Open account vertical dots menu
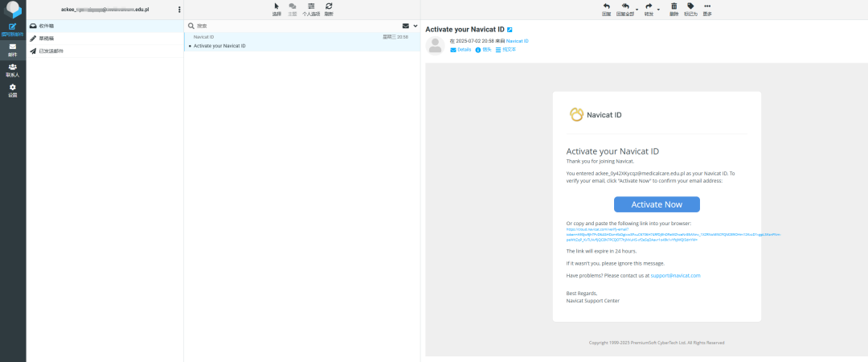Viewport: 868px width, 362px height. click(x=179, y=10)
